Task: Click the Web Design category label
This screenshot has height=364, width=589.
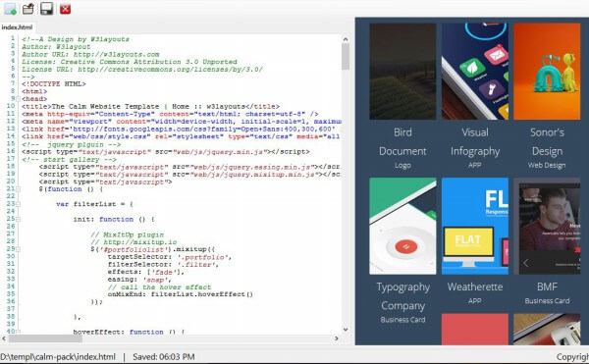Action: [x=547, y=165]
